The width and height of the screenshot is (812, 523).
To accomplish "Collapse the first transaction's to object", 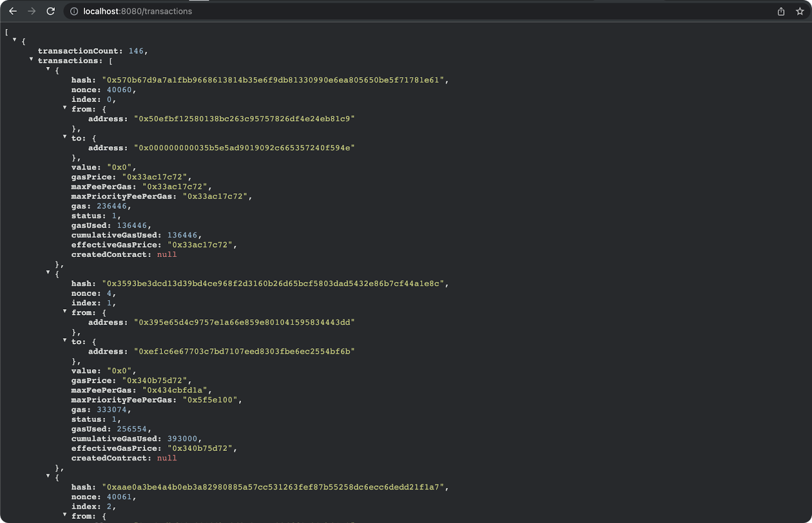I will point(65,137).
